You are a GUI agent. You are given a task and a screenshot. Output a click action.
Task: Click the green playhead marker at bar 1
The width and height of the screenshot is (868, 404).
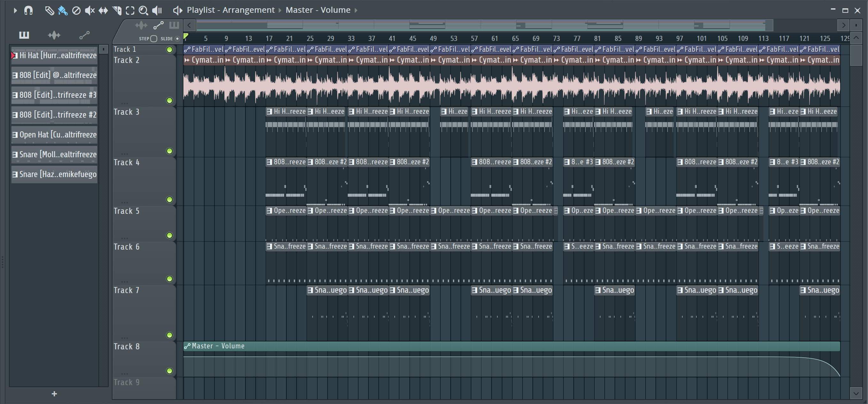pos(186,36)
